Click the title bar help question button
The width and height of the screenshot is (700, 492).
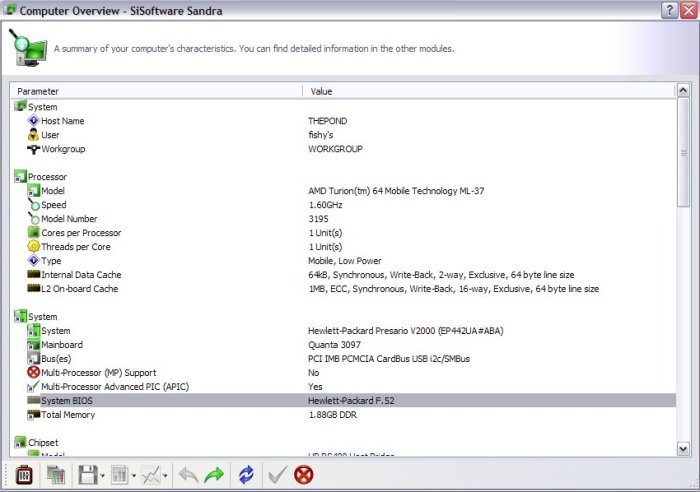pos(669,10)
